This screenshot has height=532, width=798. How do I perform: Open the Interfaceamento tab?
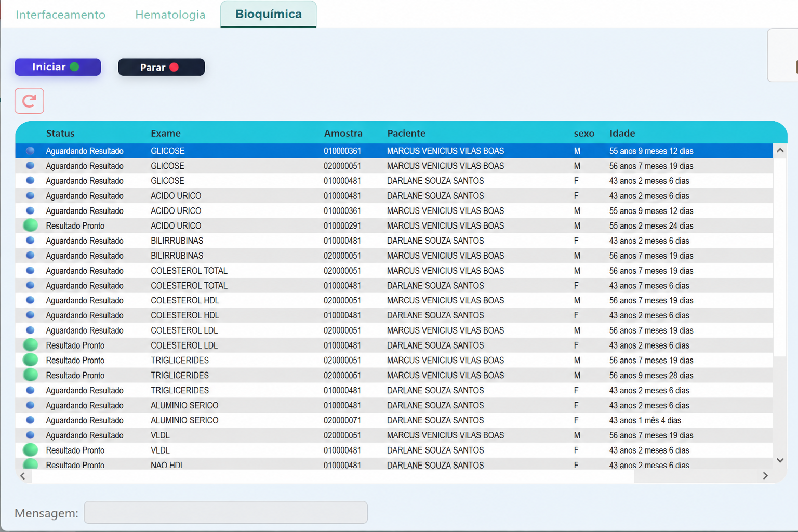[60, 15]
